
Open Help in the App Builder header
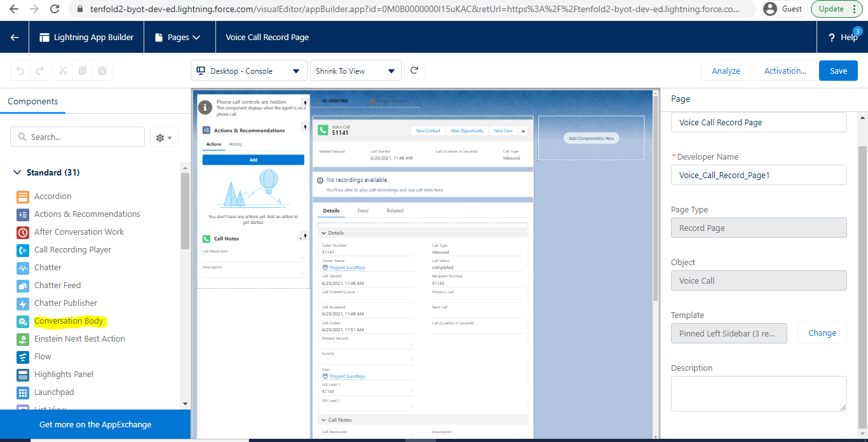[x=843, y=38]
